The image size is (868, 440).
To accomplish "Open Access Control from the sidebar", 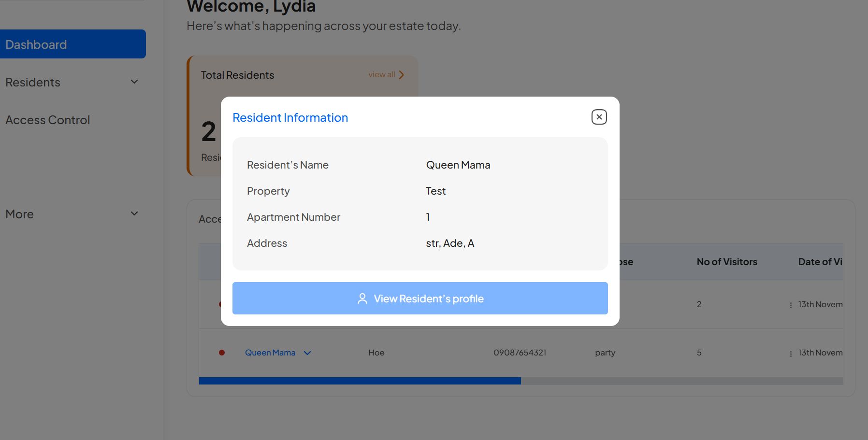I will [x=47, y=120].
